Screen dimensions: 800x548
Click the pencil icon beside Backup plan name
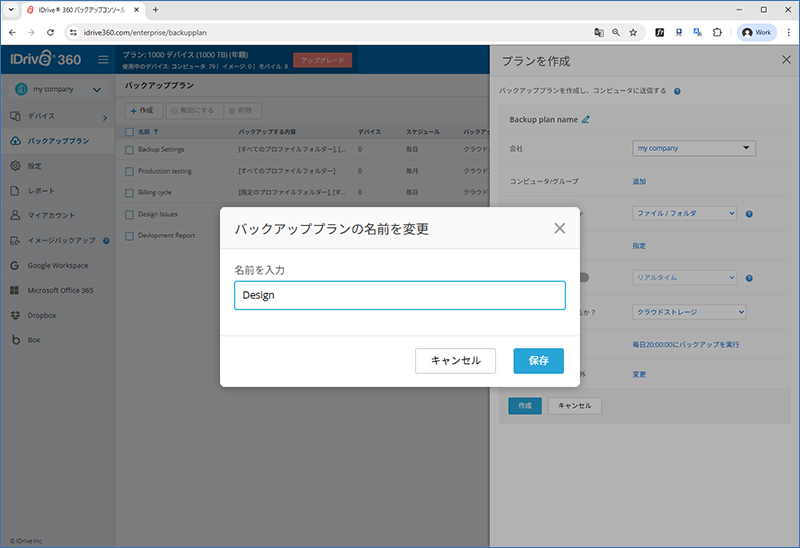[x=586, y=120]
